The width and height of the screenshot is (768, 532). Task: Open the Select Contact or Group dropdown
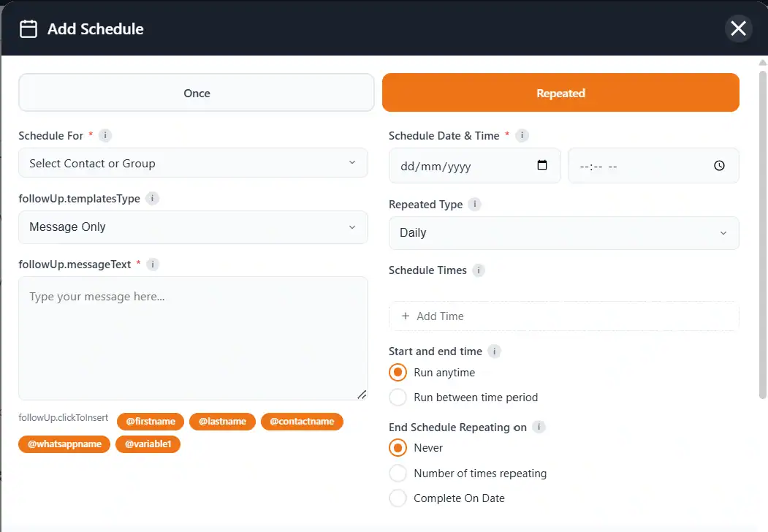(193, 163)
